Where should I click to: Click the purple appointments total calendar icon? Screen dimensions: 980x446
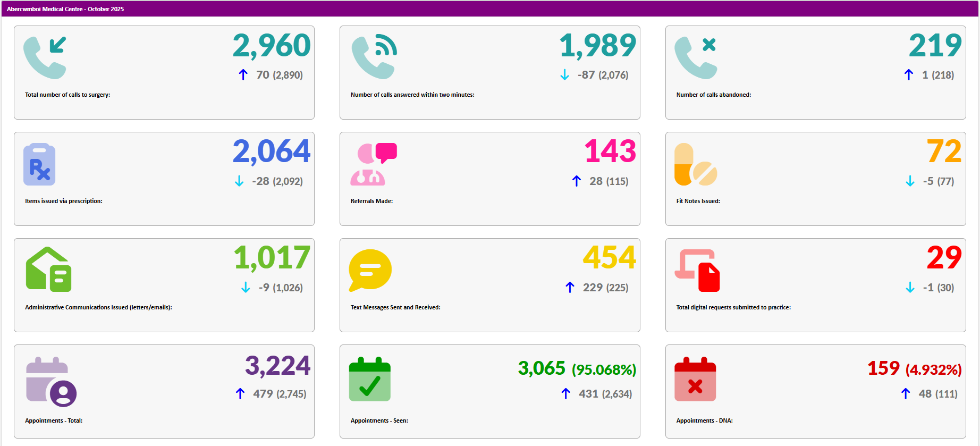click(x=51, y=381)
